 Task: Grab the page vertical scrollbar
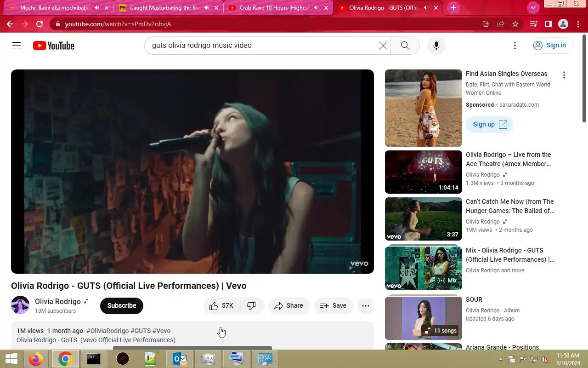click(x=584, y=78)
